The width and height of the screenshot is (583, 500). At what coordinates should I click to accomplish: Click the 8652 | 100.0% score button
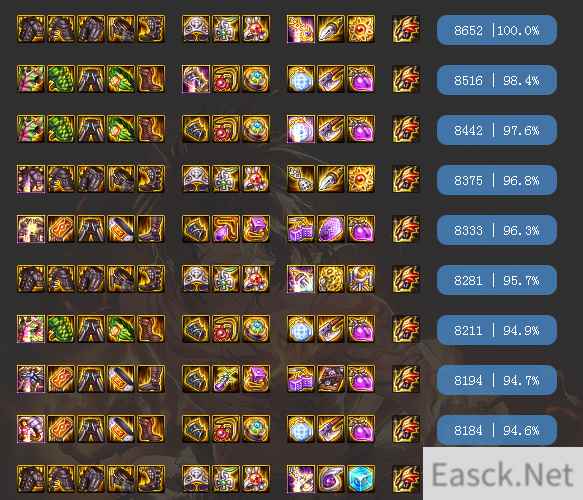pyautogui.click(x=496, y=30)
